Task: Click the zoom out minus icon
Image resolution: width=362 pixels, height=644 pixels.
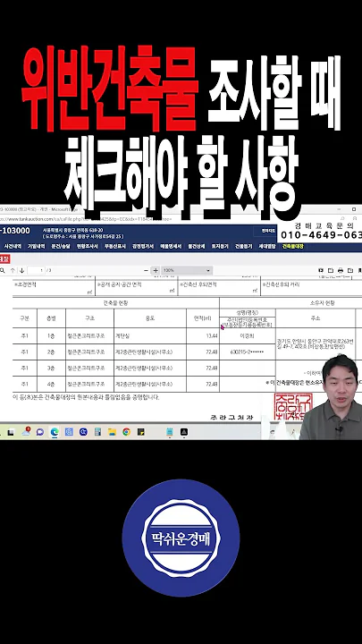Action: [x=146, y=270]
